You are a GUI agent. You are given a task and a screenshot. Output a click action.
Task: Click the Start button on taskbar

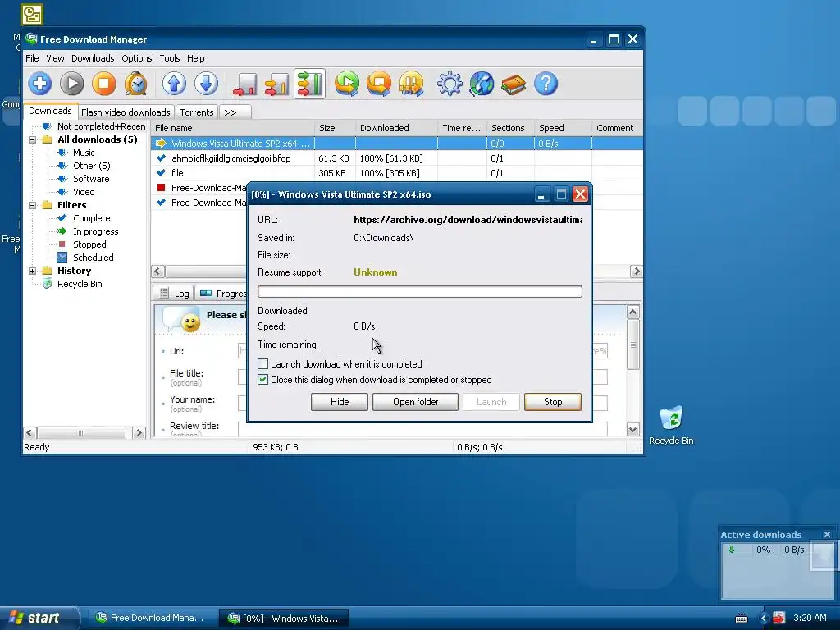coord(39,618)
